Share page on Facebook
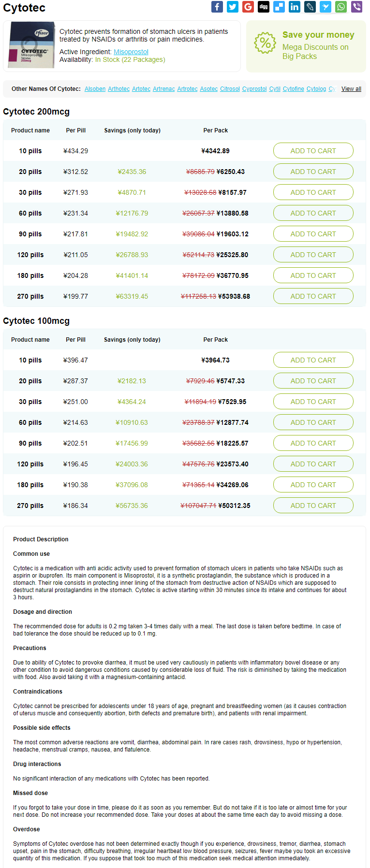The width and height of the screenshot is (370, 868). click(x=217, y=7)
